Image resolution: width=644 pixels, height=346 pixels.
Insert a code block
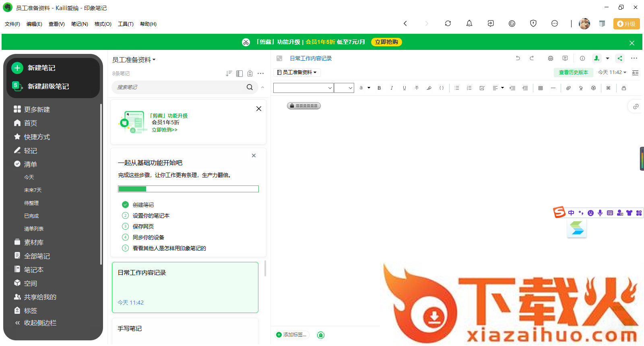[442, 88]
